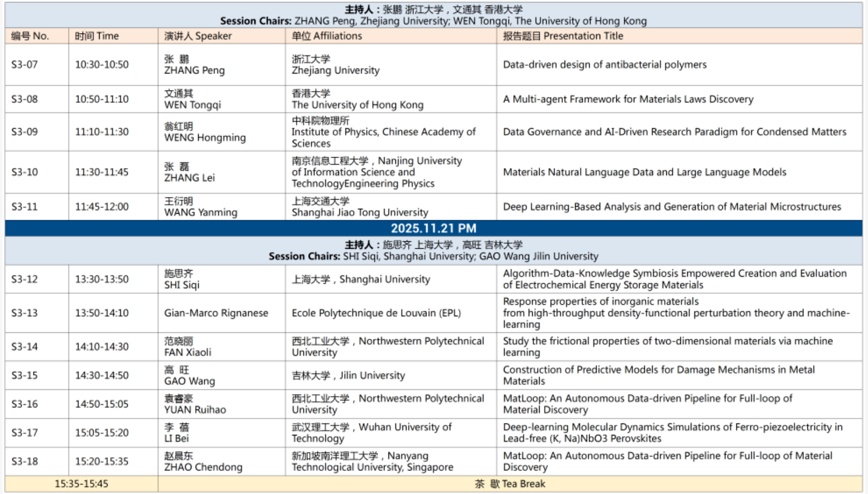
Task: Select speaker Gian-Marco Rignanese
Action: point(216,313)
